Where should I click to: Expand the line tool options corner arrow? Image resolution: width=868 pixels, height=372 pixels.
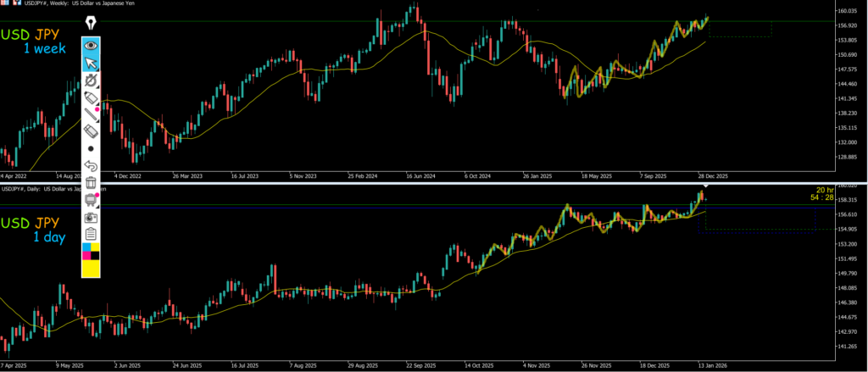pyautogui.click(x=98, y=122)
